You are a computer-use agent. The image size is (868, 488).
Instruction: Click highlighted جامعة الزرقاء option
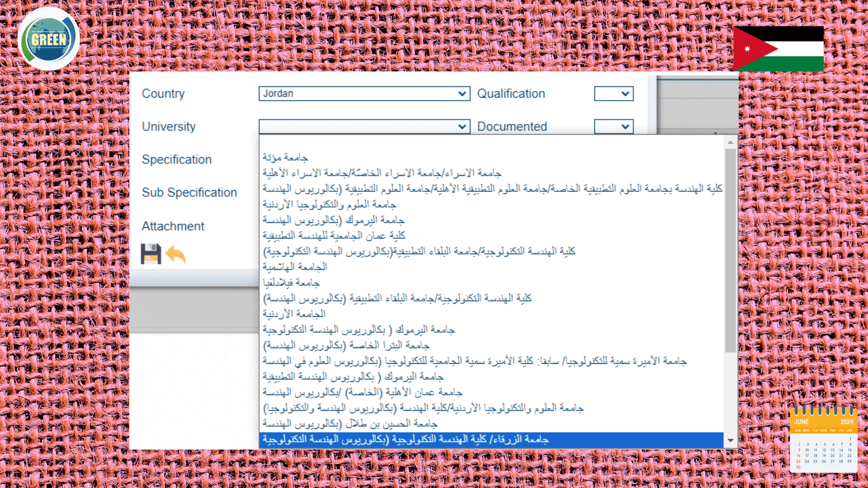click(x=406, y=439)
